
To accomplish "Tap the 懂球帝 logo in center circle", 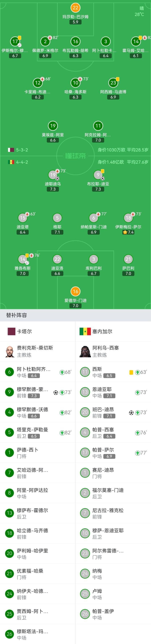I will pyautogui.click(x=75, y=156).
